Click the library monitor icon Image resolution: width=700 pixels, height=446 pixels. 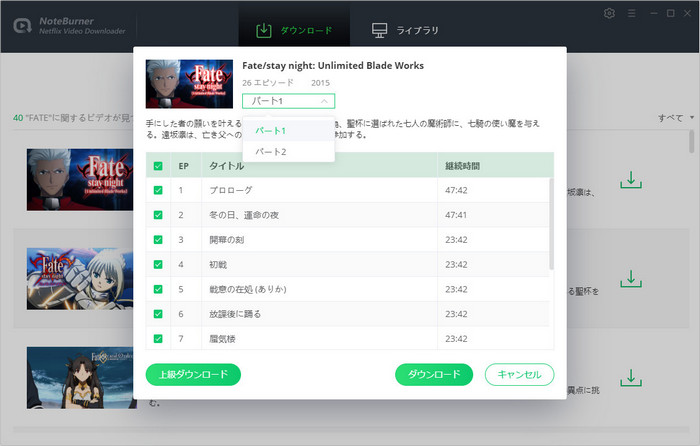point(379,30)
